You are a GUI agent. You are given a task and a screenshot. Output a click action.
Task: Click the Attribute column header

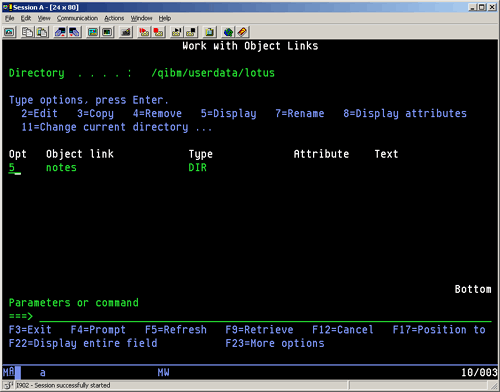pyautogui.click(x=321, y=154)
